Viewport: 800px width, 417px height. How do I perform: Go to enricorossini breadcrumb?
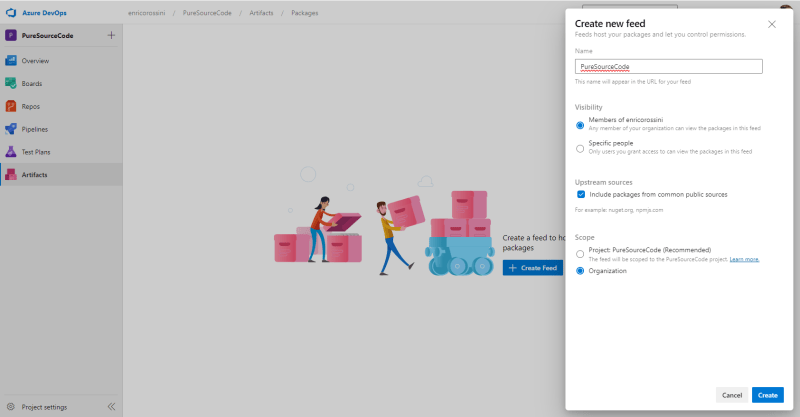tap(146, 13)
